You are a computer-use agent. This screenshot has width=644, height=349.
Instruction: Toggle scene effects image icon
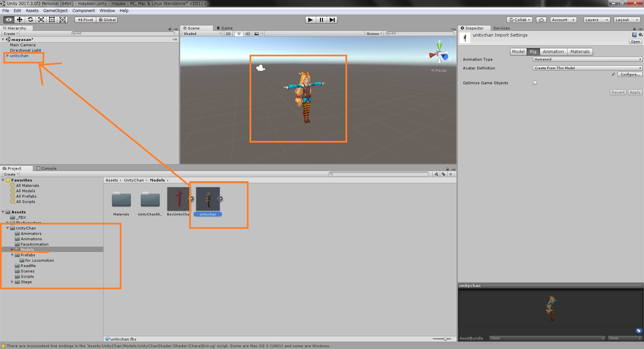tap(257, 34)
